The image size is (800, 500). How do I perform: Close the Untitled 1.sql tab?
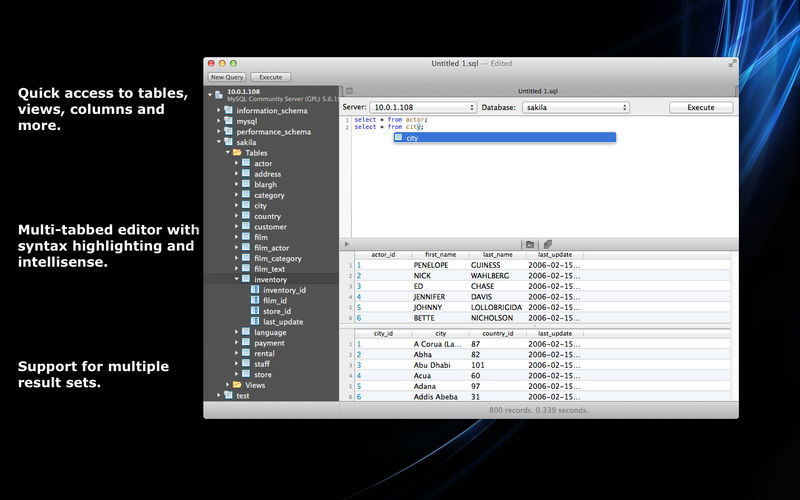pos(349,91)
